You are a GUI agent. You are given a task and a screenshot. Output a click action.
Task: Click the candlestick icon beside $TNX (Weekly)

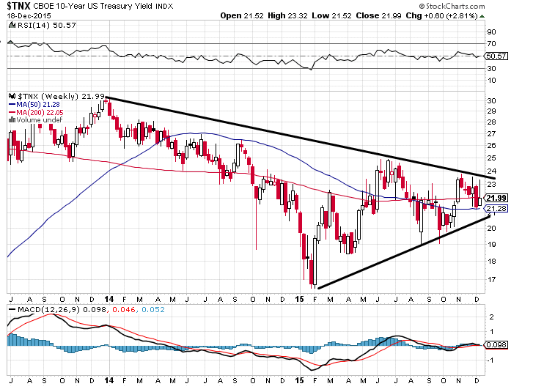[x=12, y=96]
